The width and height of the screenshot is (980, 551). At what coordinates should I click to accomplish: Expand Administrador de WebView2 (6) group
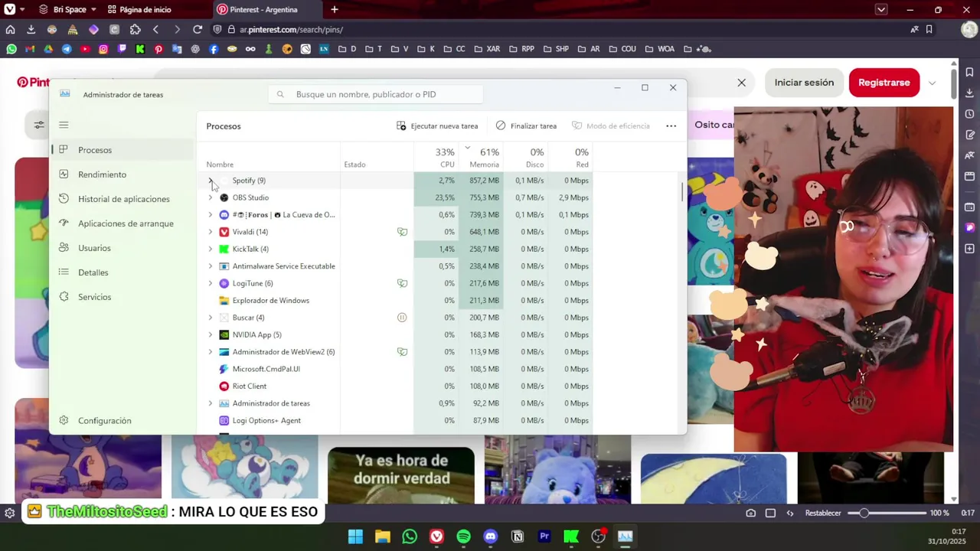tap(211, 352)
